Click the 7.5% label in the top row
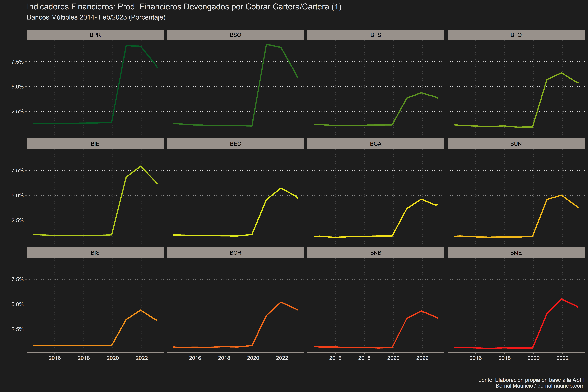The image size is (588, 392). tap(18, 62)
